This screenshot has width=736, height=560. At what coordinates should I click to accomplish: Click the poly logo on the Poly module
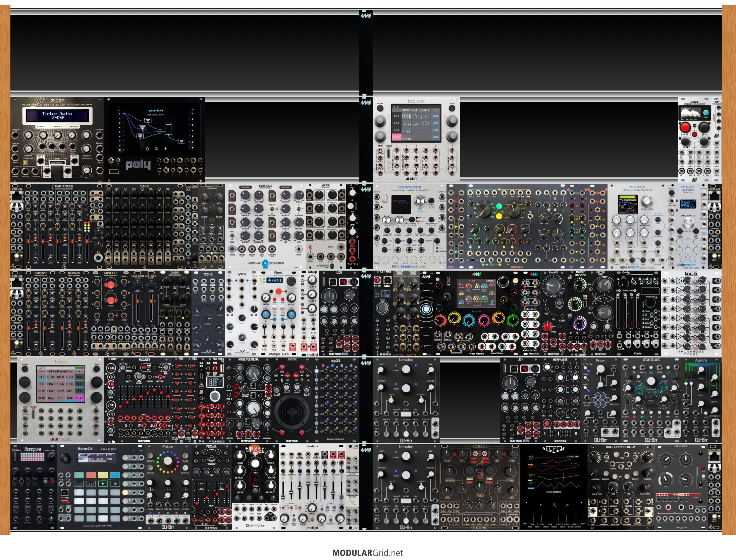pos(138,165)
